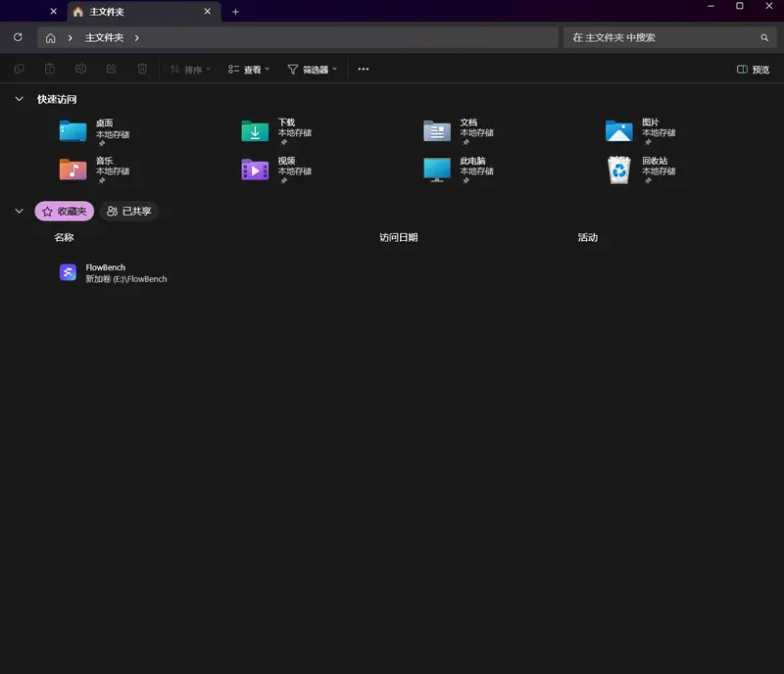Open the 筛选器 (Filter) menu
The image size is (784, 674).
(x=312, y=69)
